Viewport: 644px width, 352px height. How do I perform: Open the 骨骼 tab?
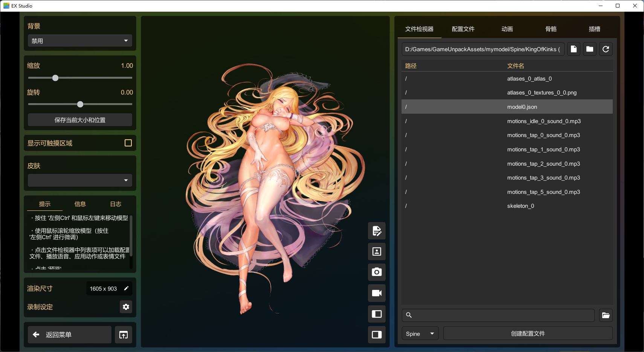pos(551,29)
